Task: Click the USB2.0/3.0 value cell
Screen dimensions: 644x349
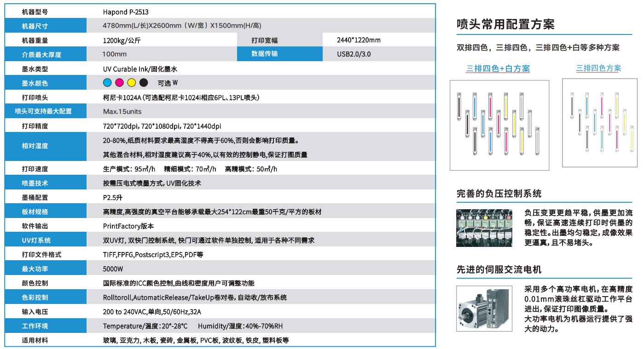Action: [354, 54]
